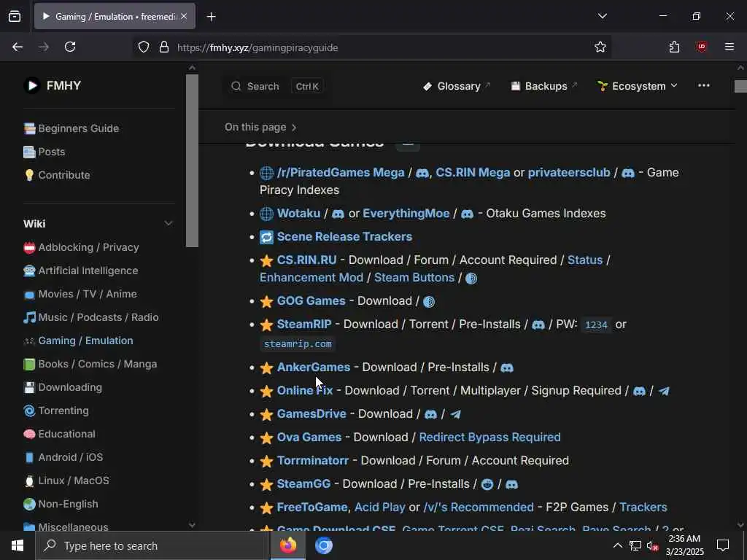Bookmark this page with the star icon

(x=600, y=47)
